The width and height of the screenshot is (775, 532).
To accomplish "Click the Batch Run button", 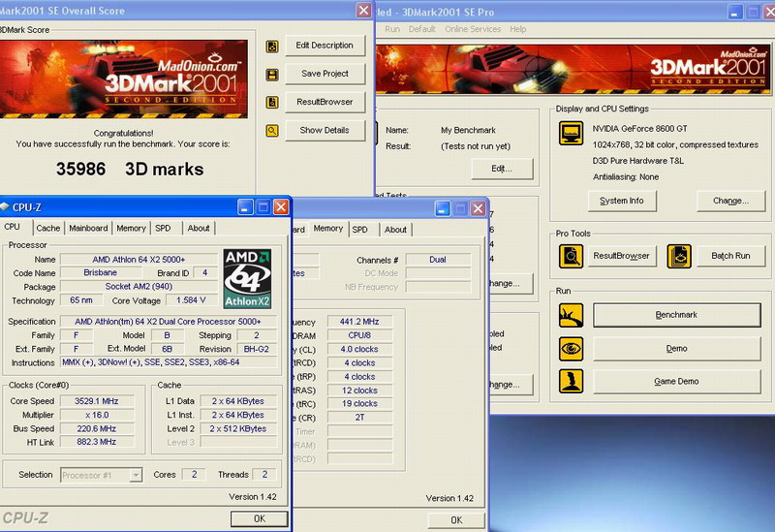I will click(x=730, y=256).
